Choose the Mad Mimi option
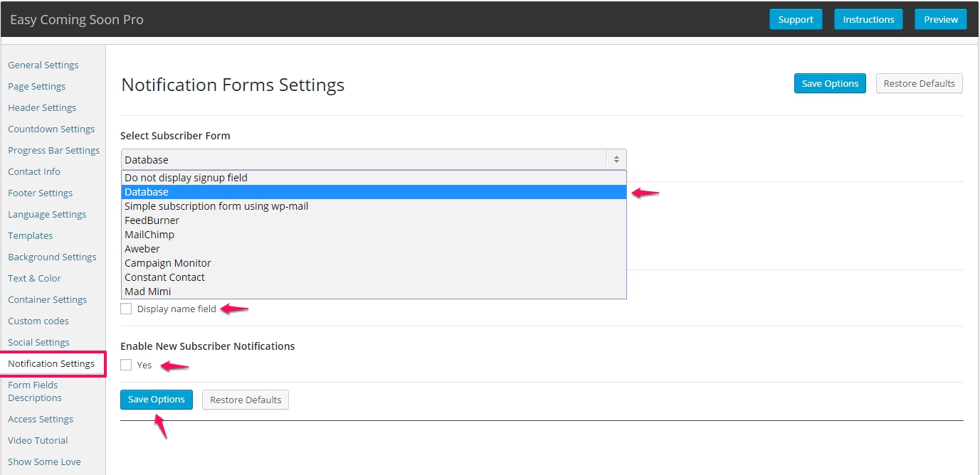This screenshot has height=475, width=980. (x=374, y=292)
